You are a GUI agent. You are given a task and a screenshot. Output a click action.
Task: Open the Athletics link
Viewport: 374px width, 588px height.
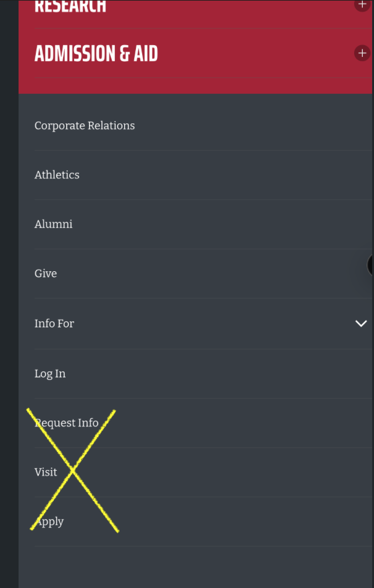(57, 175)
